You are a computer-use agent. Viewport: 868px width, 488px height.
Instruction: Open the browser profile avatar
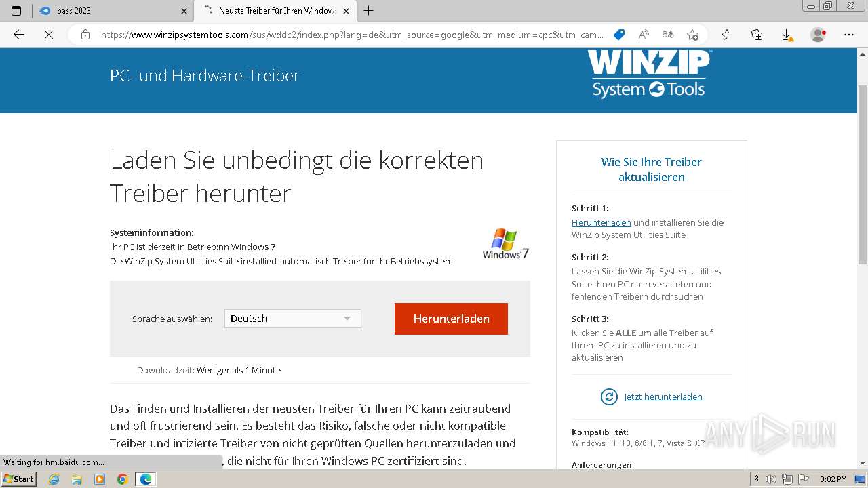tap(818, 35)
